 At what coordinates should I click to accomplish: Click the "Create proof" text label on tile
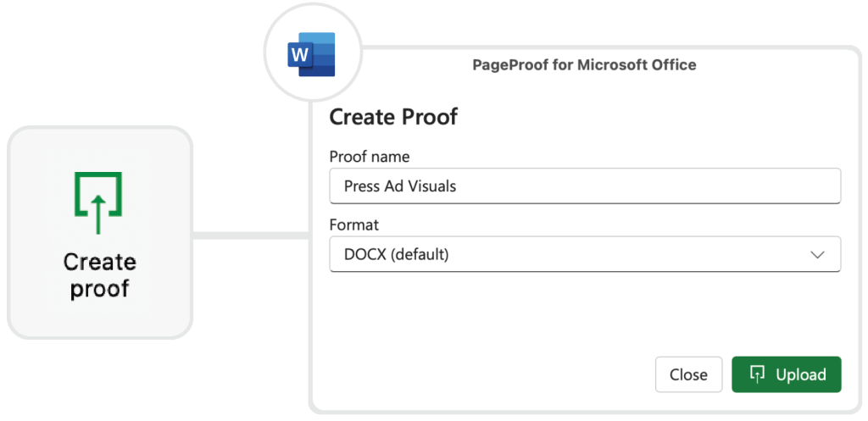click(x=99, y=275)
